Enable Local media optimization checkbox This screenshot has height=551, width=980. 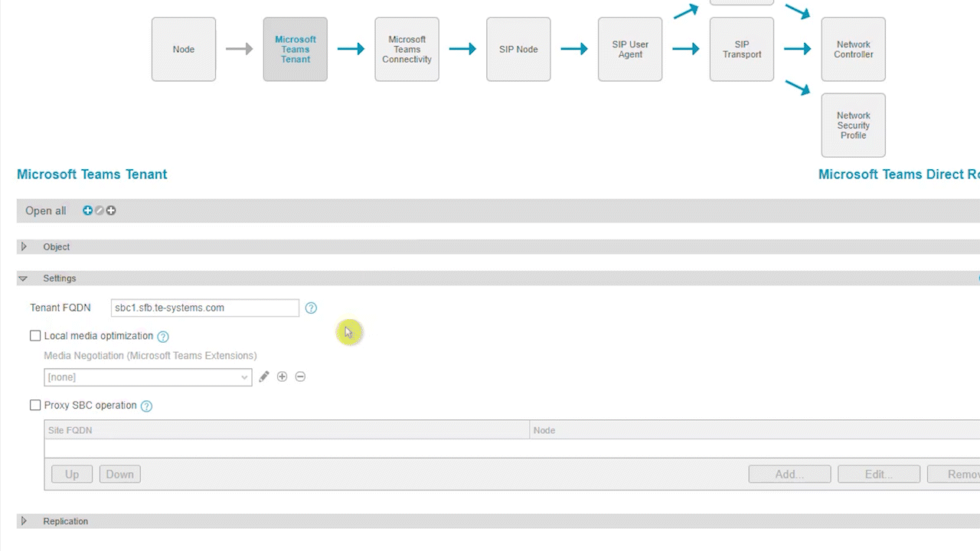pos(35,336)
